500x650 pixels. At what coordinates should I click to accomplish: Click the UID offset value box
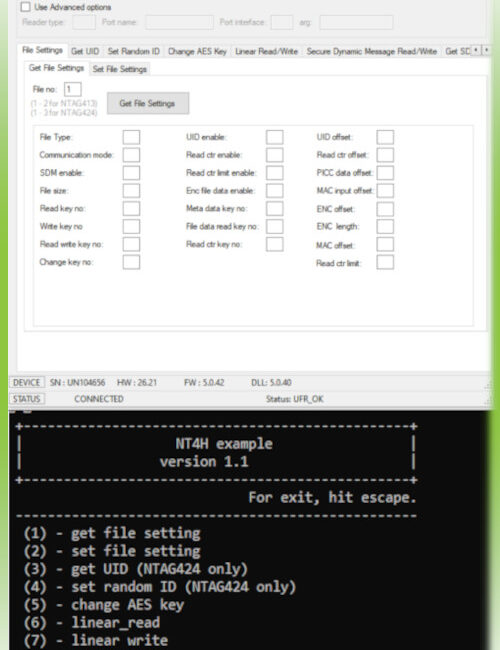pos(385,137)
